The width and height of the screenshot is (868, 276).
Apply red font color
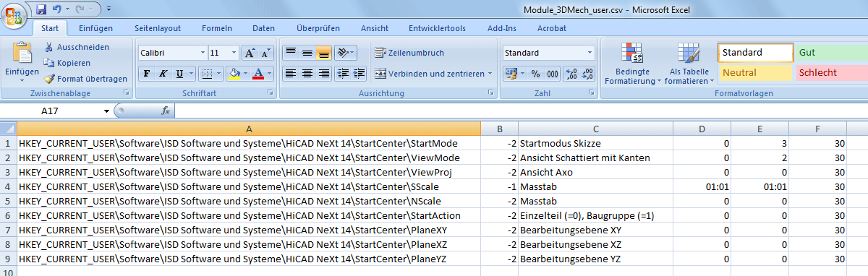click(258, 73)
